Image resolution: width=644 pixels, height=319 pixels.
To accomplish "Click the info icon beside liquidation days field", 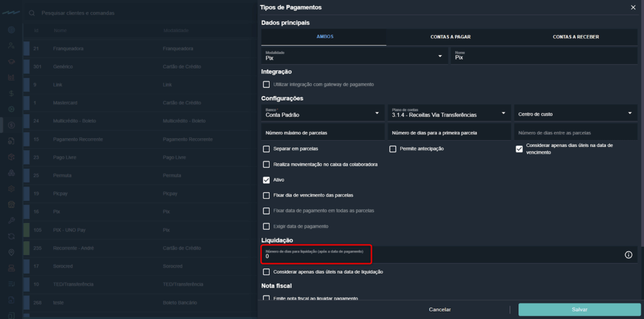I will click(628, 255).
